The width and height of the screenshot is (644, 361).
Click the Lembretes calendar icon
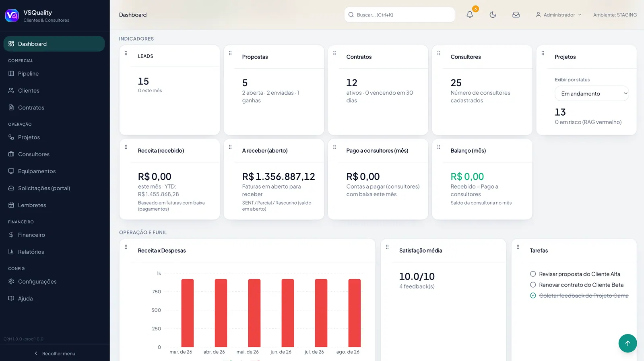pyautogui.click(x=11, y=205)
